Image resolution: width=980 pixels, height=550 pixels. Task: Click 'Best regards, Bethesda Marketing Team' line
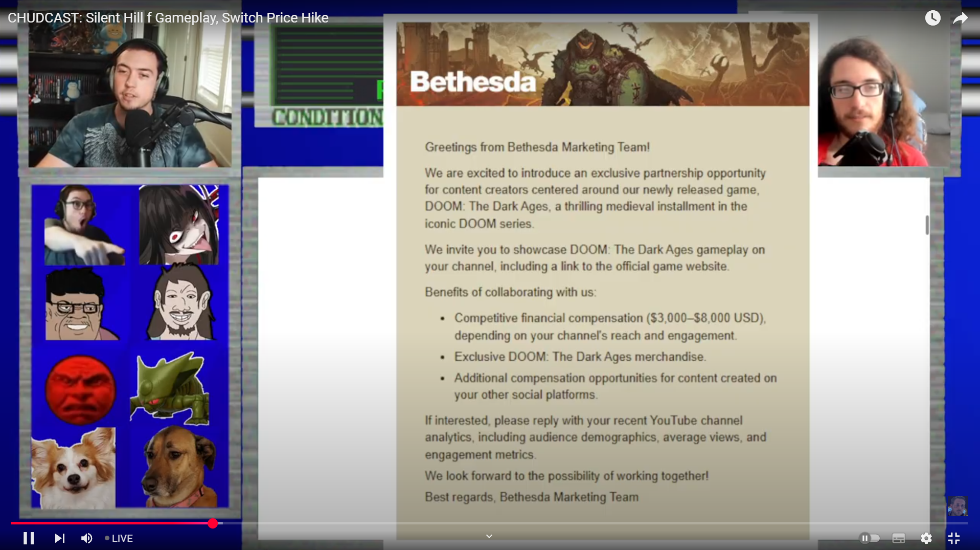coord(532,497)
